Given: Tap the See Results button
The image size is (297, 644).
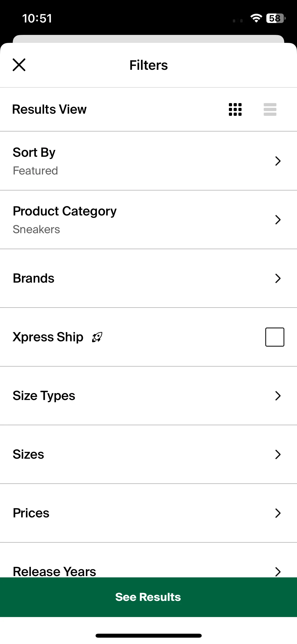Looking at the screenshot, I should pos(148,597).
